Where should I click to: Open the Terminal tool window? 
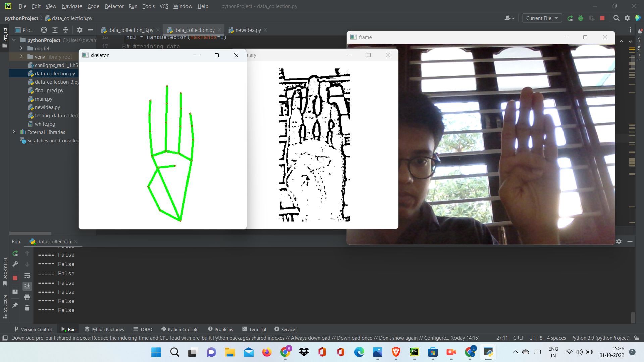click(x=254, y=329)
